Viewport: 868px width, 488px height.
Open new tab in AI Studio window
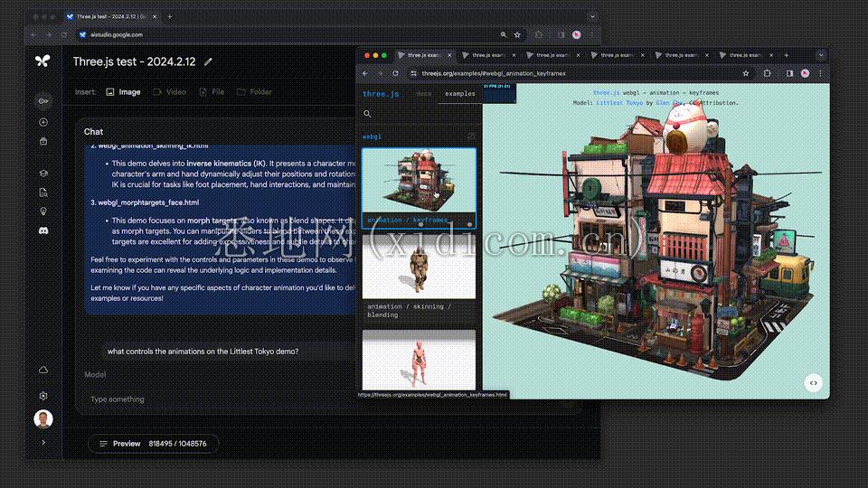click(169, 16)
